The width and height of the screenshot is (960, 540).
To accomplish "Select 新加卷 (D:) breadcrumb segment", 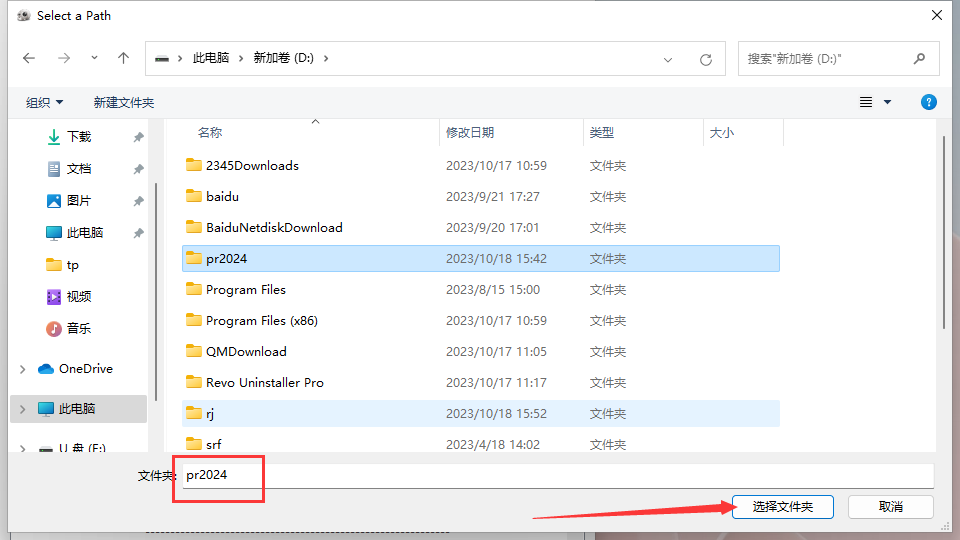I will tap(283, 58).
